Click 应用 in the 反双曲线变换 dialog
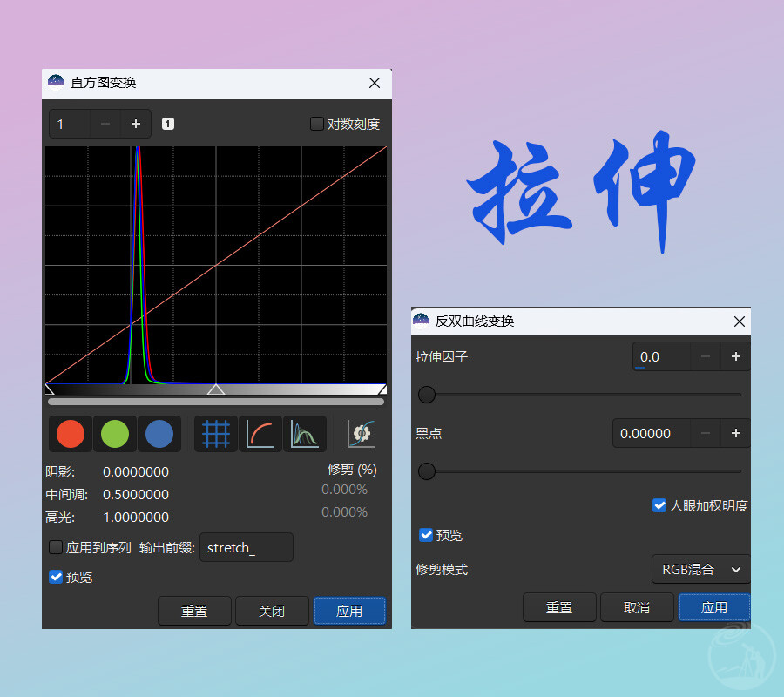This screenshot has width=784, height=697. (x=714, y=607)
